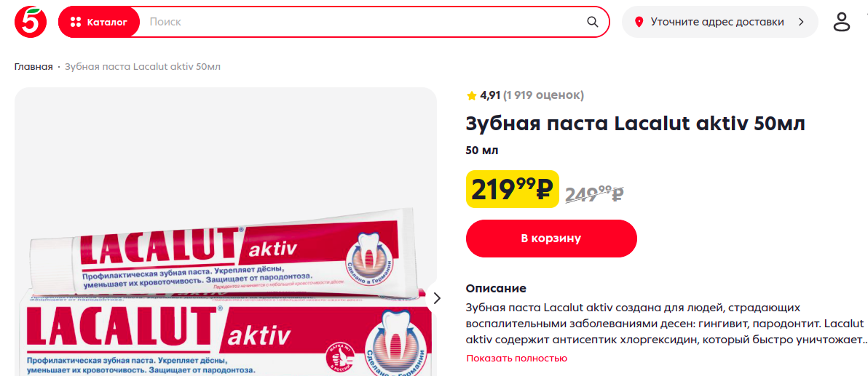
Task: Click the search magnifier icon
Action: (x=592, y=22)
